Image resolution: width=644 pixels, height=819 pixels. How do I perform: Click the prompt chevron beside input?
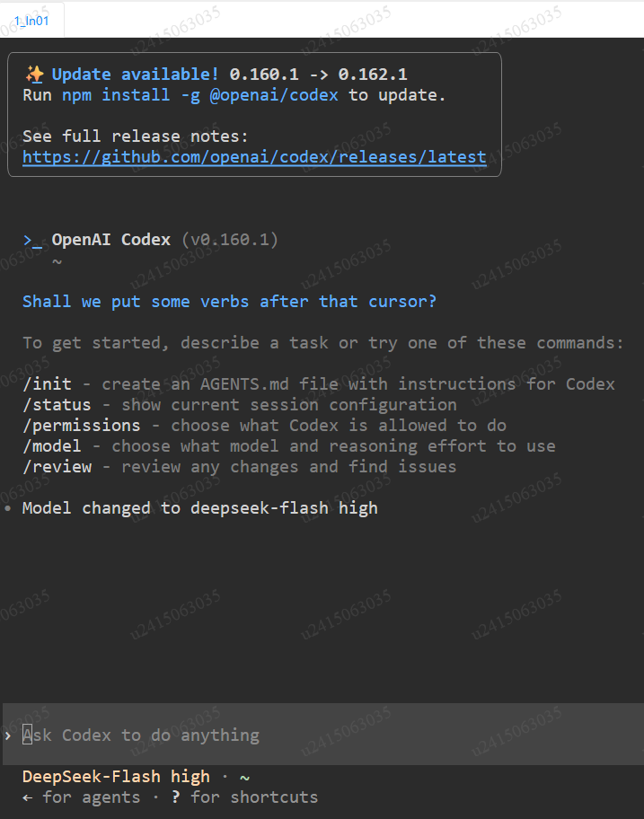(8, 735)
